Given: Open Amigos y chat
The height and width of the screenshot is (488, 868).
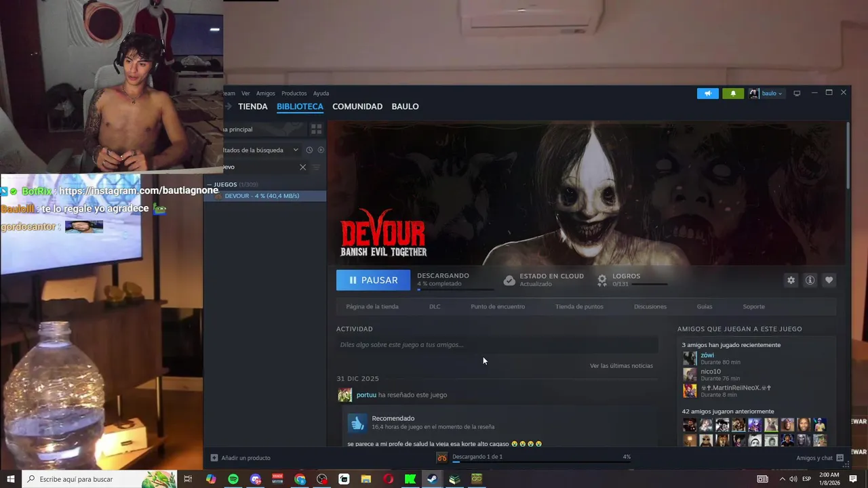Looking at the screenshot, I should (x=820, y=458).
